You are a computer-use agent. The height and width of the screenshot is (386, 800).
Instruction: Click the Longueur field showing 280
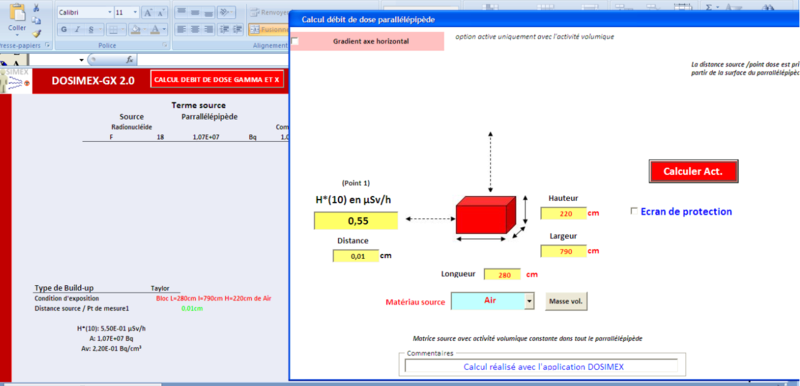[502, 274]
